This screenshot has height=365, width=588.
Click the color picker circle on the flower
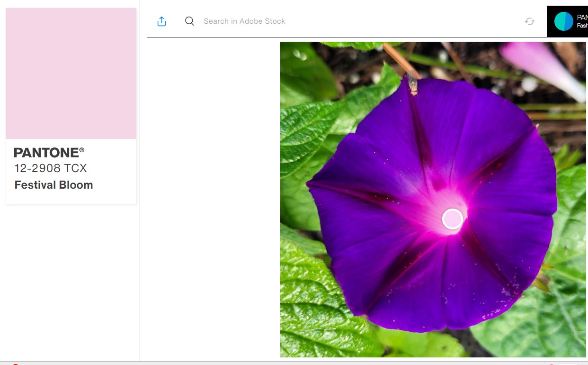coord(452,219)
